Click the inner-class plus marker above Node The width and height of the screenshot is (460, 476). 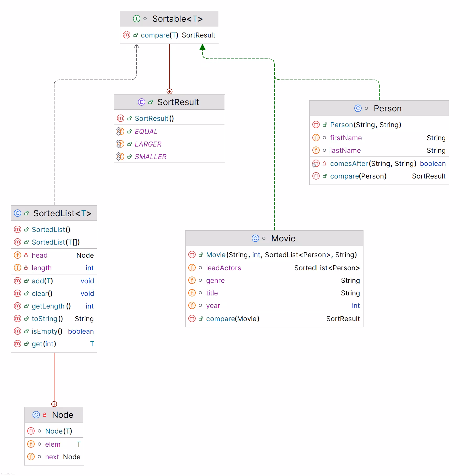54,404
